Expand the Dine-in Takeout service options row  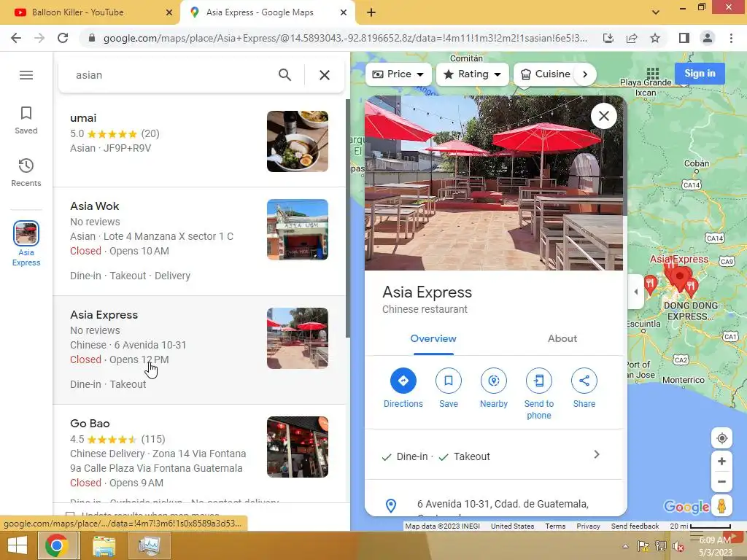(x=494, y=456)
